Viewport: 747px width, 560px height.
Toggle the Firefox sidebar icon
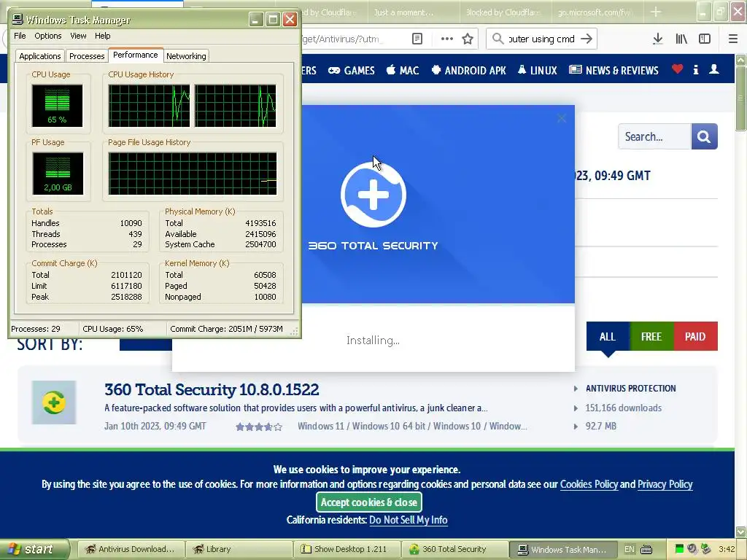tap(705, 39)
